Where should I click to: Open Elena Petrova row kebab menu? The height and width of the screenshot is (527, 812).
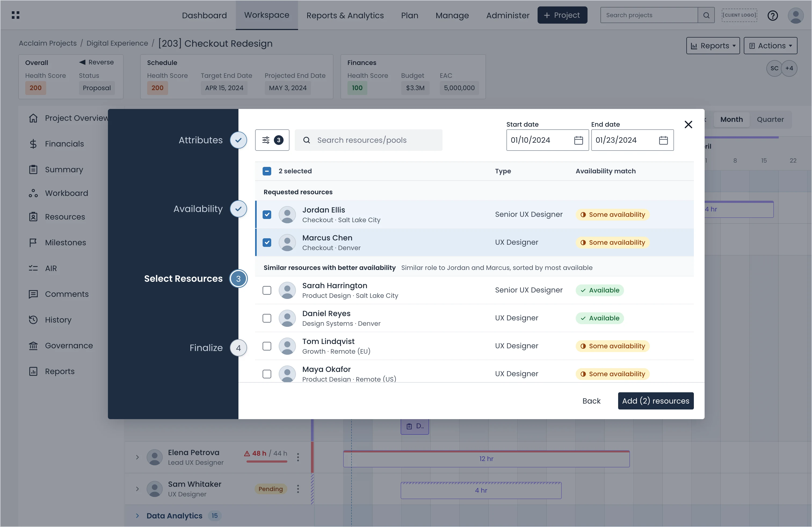pyautogui.click(x=298, y=457)
